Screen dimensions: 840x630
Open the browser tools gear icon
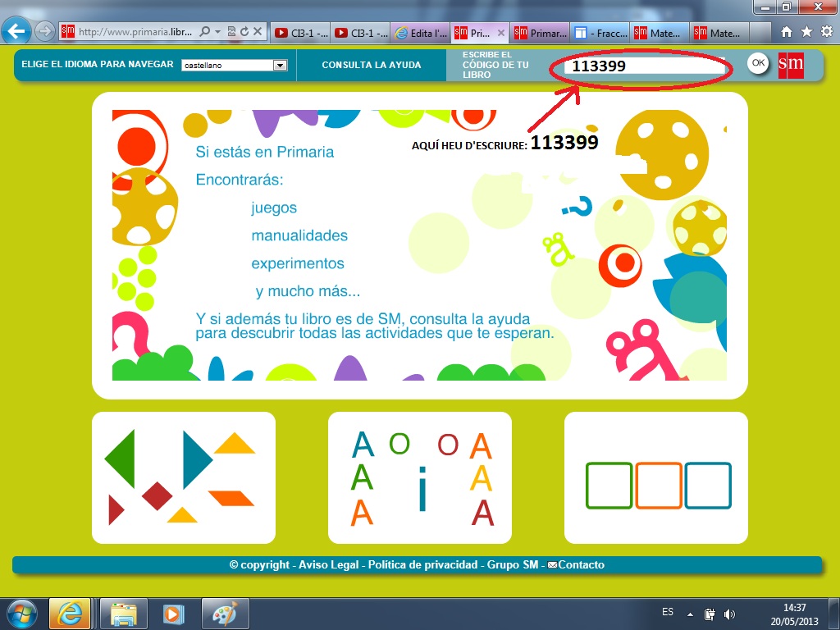point(826,32)
